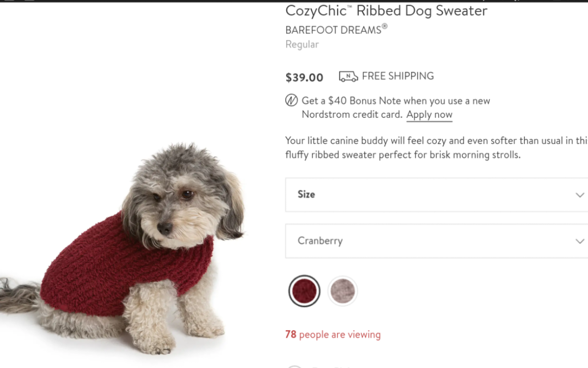Choose the gray color swatch
Screen dimensions: 588x368
pyautogui.click(x=343, y=291)
